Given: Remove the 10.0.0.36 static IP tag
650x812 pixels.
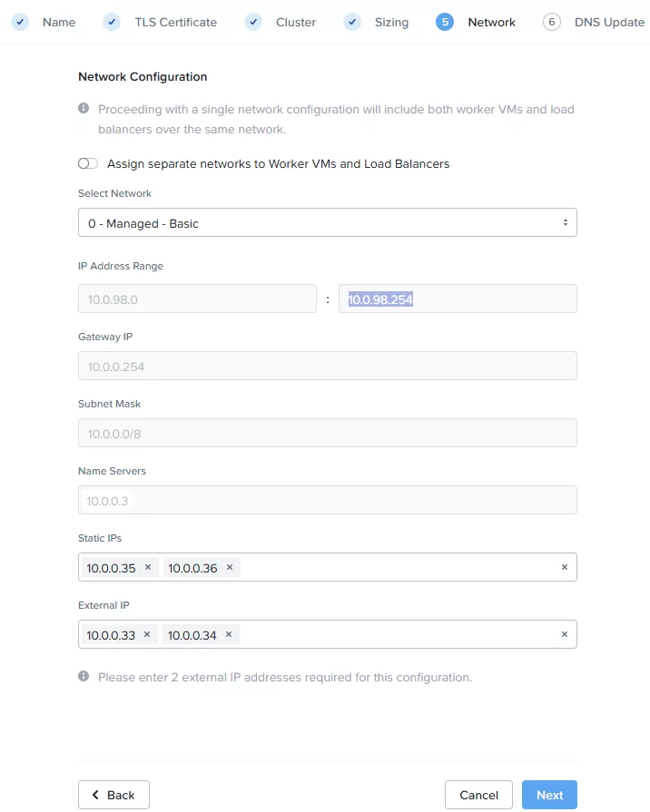Looking at the screenshot, I should (x=230, y=567).
